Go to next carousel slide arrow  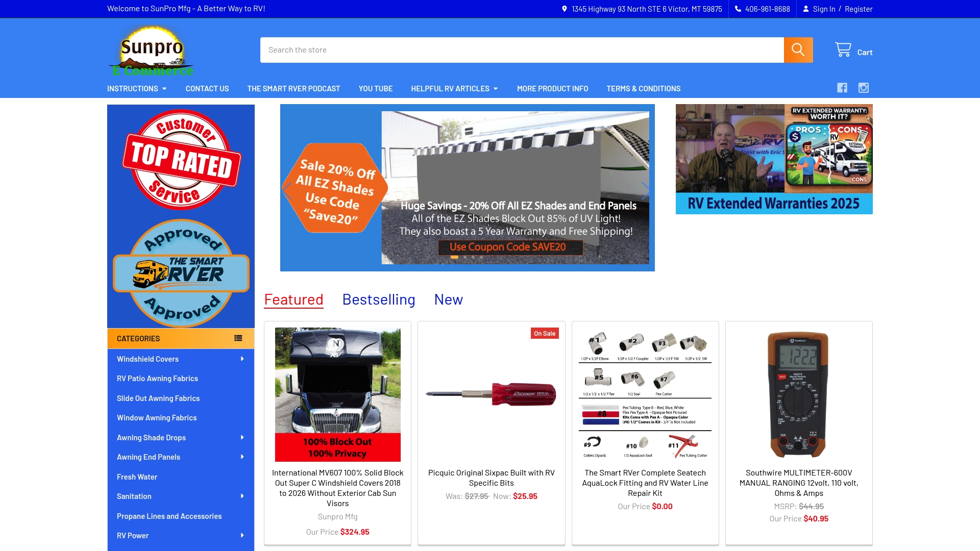(646, 191)
